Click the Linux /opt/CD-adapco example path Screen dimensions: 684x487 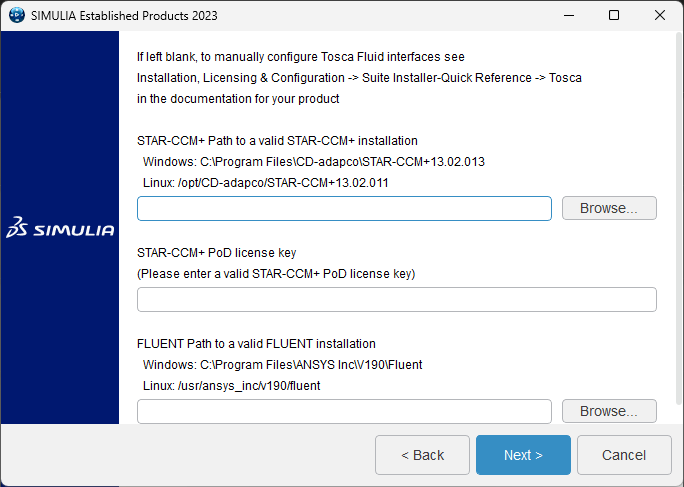pos(266,183)
